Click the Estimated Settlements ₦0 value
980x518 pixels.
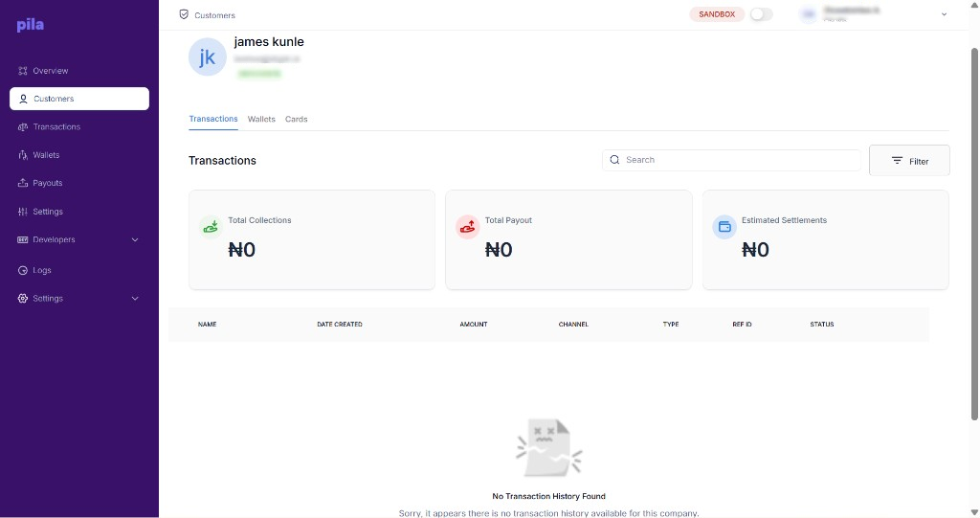(756, 250)
